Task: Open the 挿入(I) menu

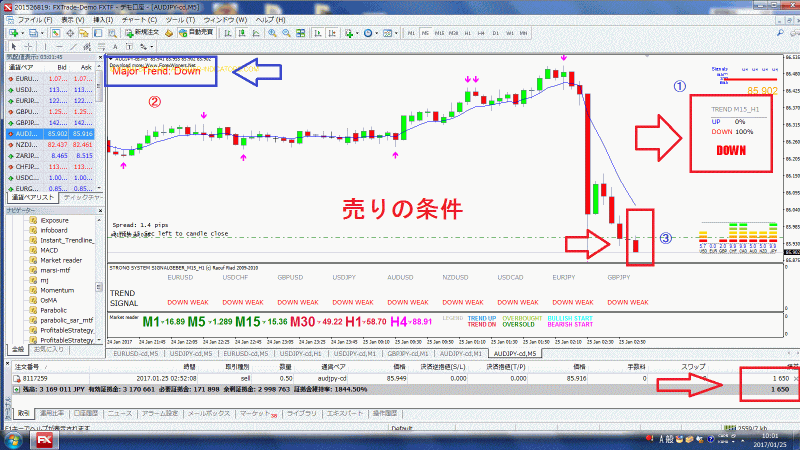Action: pos(103,19)
